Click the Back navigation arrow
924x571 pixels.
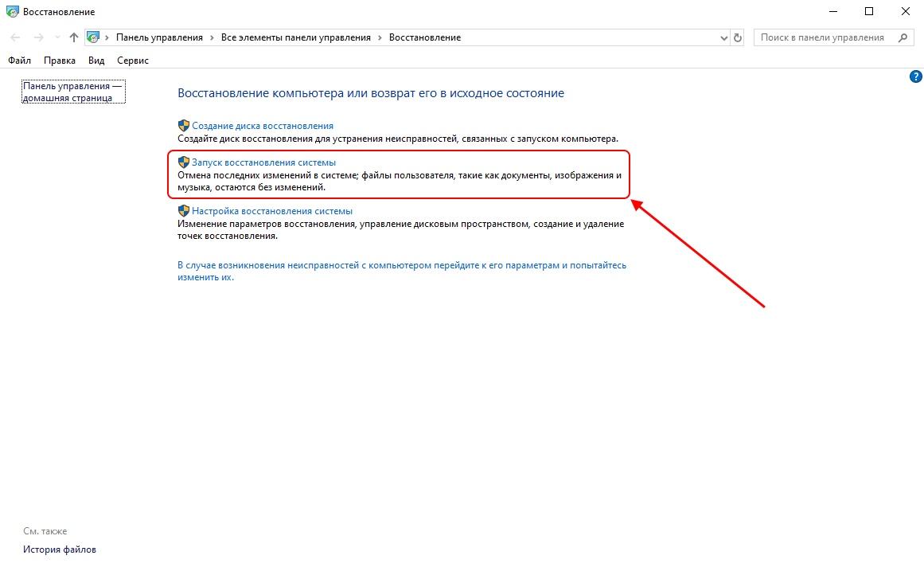[x=16, y=37]
